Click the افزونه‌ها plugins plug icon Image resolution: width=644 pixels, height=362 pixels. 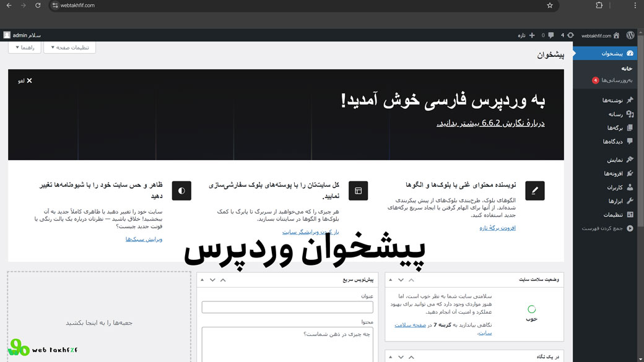(630, 173)
